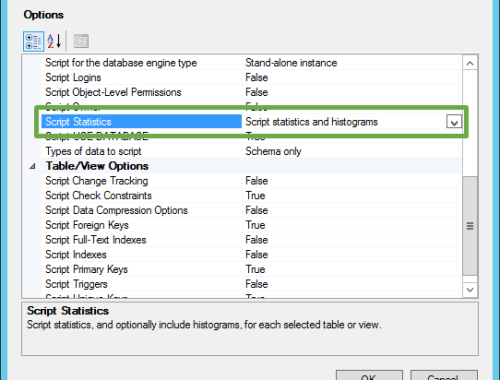Click the 'Stand-alone instance' value
This screenshot has width=500, height=380.
(x=291, y=63)
